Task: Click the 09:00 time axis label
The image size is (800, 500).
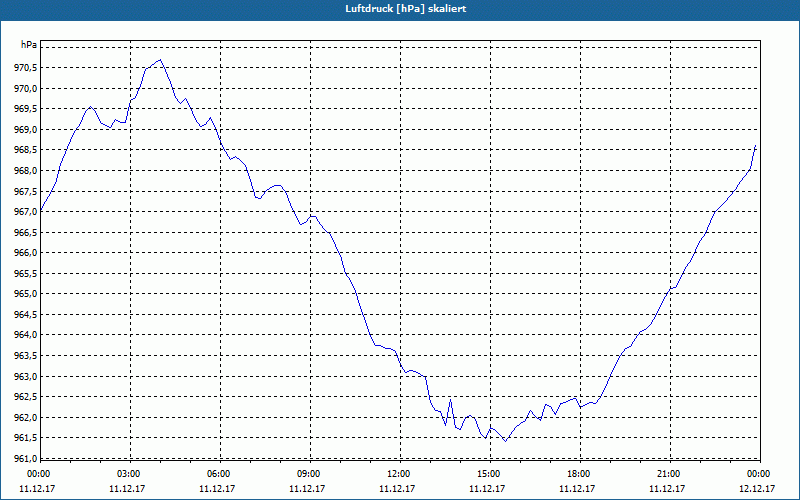Action: (x=307, y=474)
